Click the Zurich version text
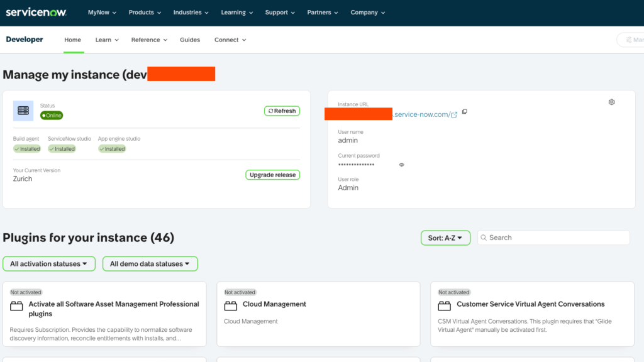 tap(23, 179)
